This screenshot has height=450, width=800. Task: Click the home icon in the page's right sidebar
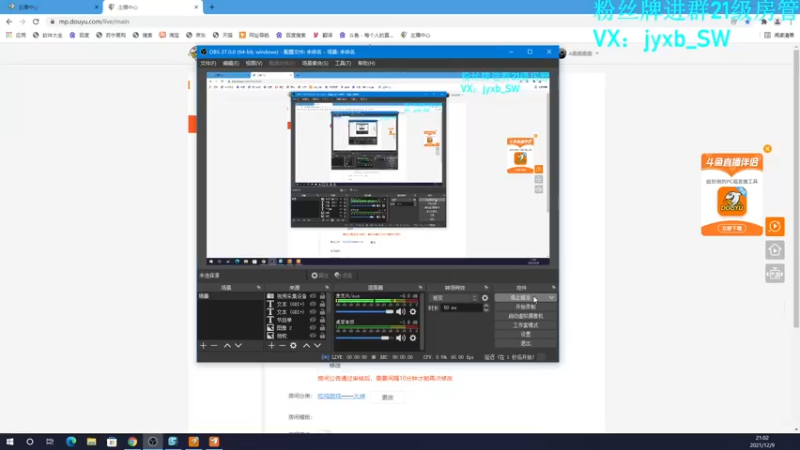[774, 250]
